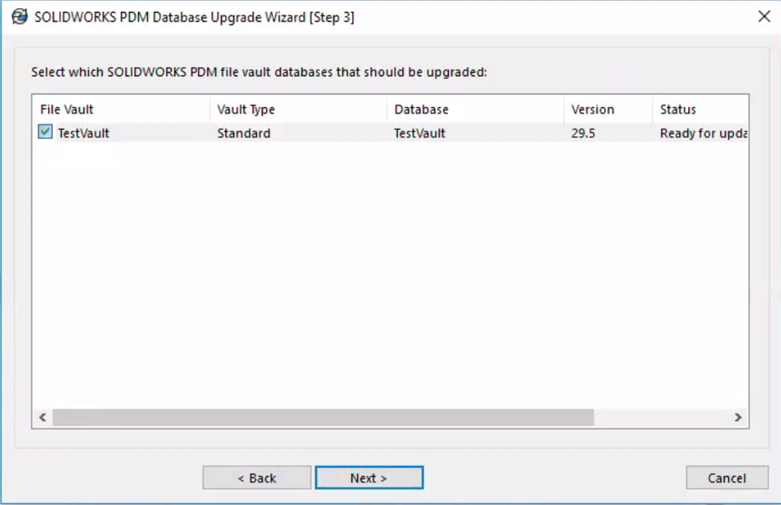Image resolution: width=781 pixels, height=505 pixels.
Task: Sort by the File Vault column header
Action: pyautogui.click(x=121, y=109)
